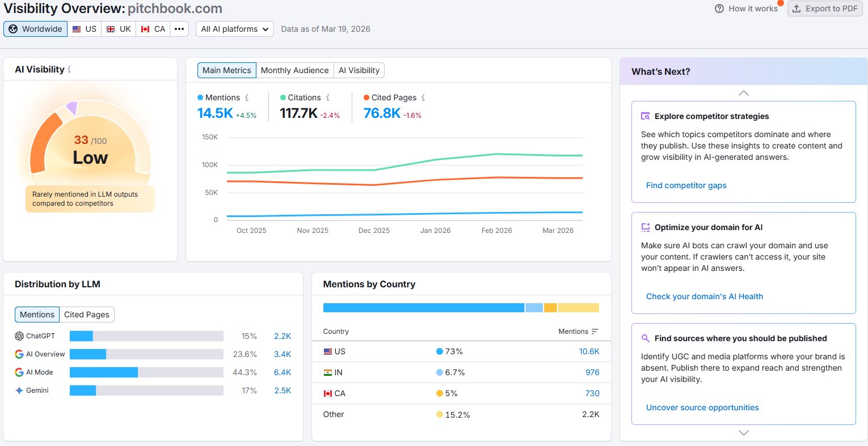Click the 2.2K ChatGPT mentions value
868x446 pixels.
(x=283, y=336)
